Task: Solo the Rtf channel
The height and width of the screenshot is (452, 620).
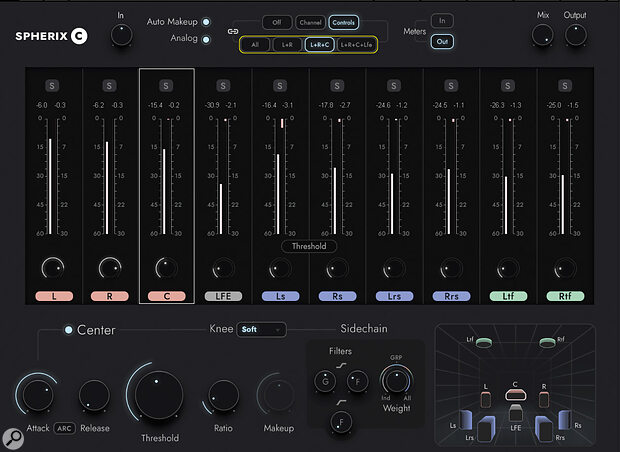Action: [x=565, y=85]
